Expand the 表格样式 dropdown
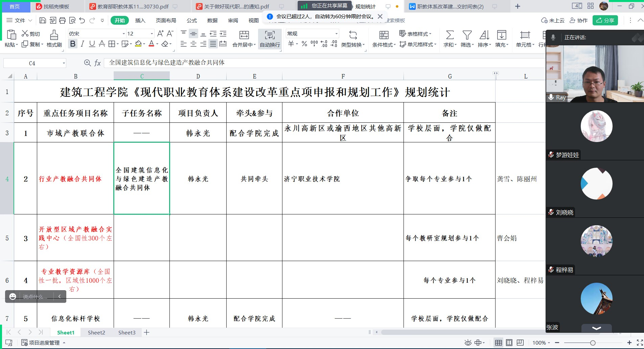Viewport: 644px width, 349px height. click(x=417, y=33)
